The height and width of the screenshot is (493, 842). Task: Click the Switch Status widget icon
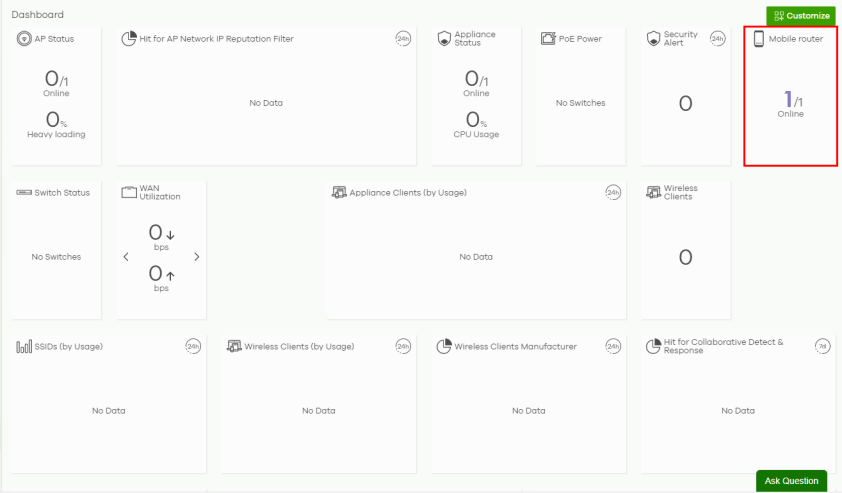(24, 192)
